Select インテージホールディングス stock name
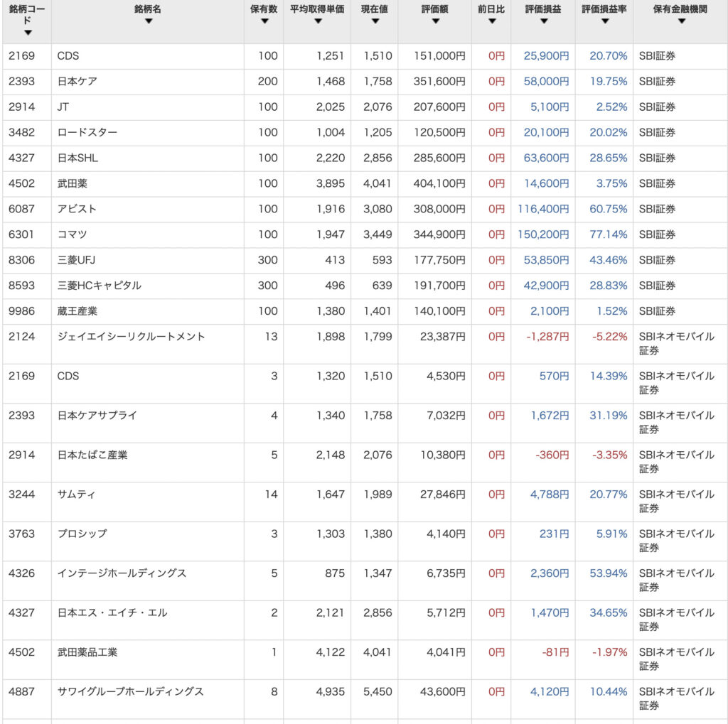 coord(122,573)
